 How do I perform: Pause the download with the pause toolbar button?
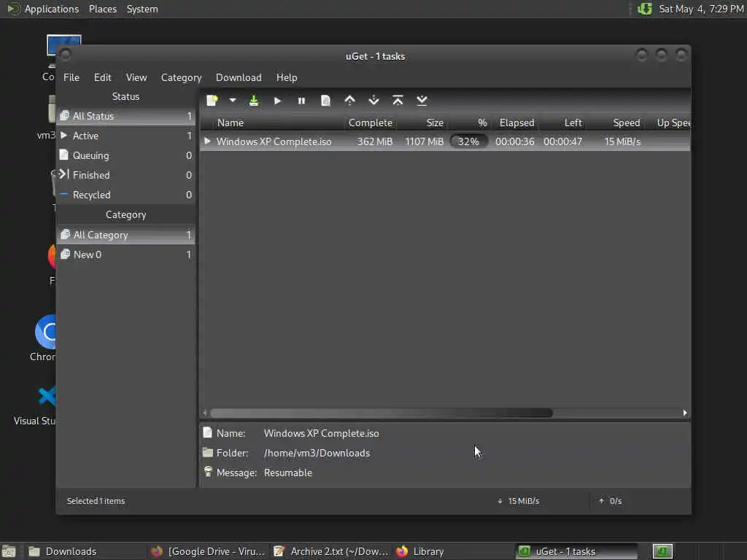pyautogui.click(x=301, y=101)
